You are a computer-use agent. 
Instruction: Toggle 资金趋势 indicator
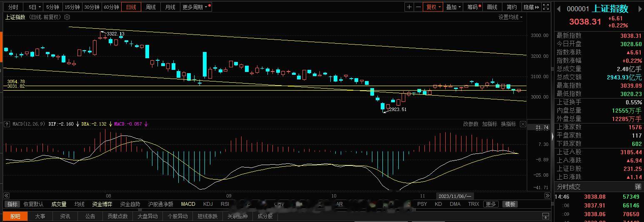tap(130, 204)
